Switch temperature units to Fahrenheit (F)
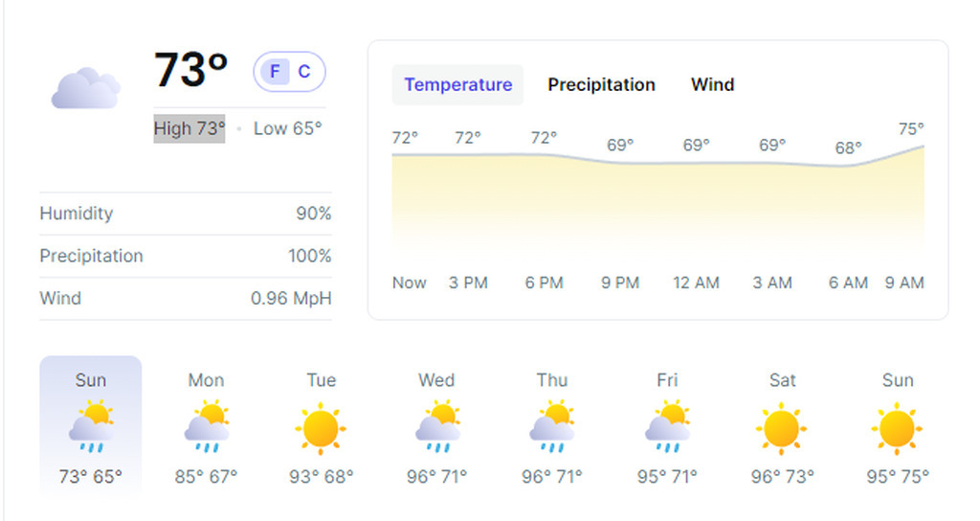Image resolution: width=980 pixels, height=521 pixels. pyautogui.click(x=275, y=71)
